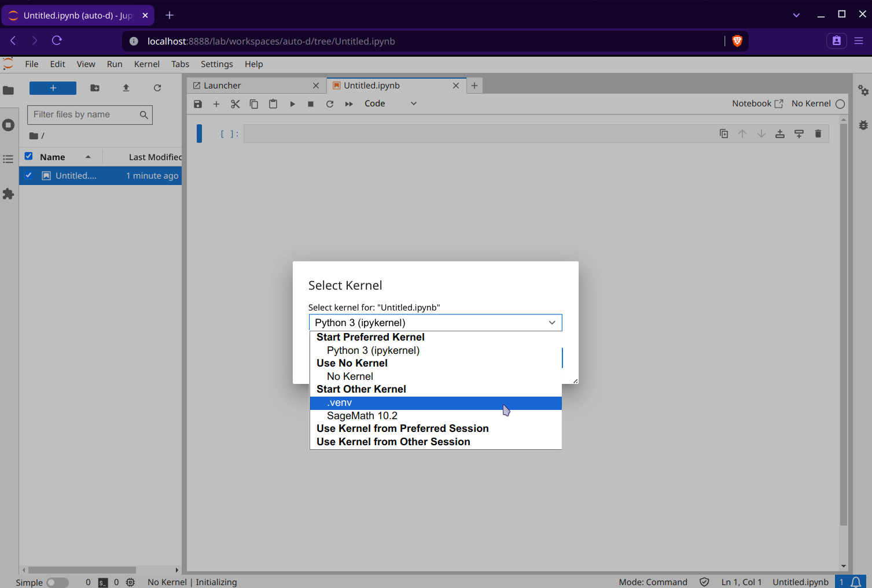Open the Kernel menu
Viewport: 872px width, 588px height.
(146, 64)
